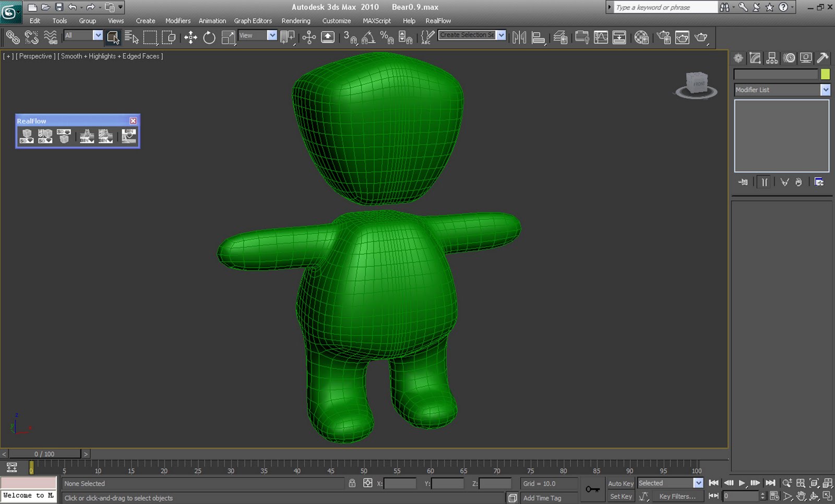Open the RealFlow menu
835x504 pixels.
click(x=438, y=21)
